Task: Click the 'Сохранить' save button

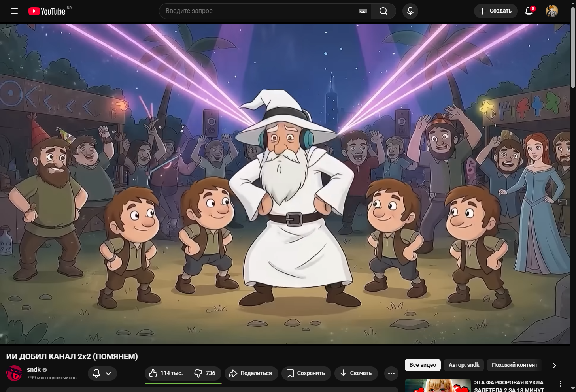Action: pyautogui.click(x=306, y=373)
